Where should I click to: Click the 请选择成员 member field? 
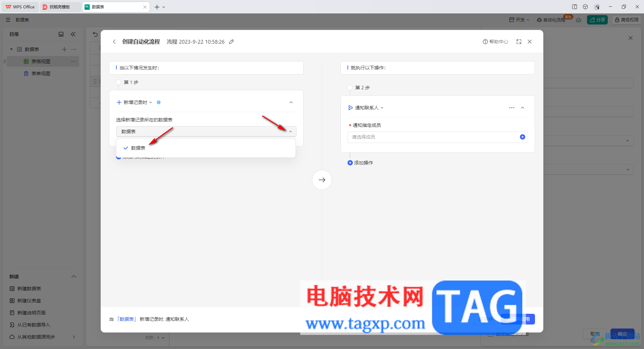[437, 137]
